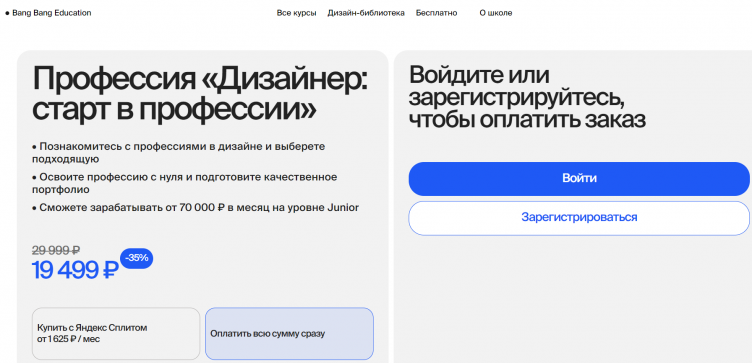This screenshot has height=363, width=752.
Task: Click the crossed-out 29 999 ₽ price
Action: [56, 249]
